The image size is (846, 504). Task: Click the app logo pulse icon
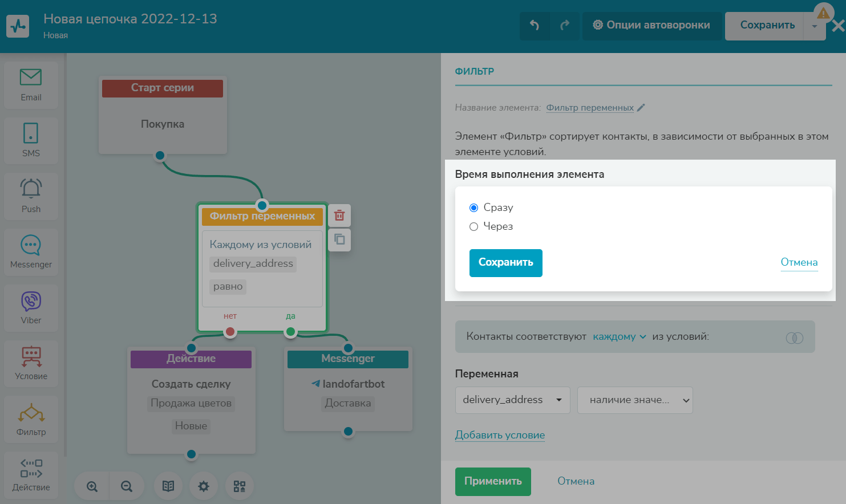(18, 26)
